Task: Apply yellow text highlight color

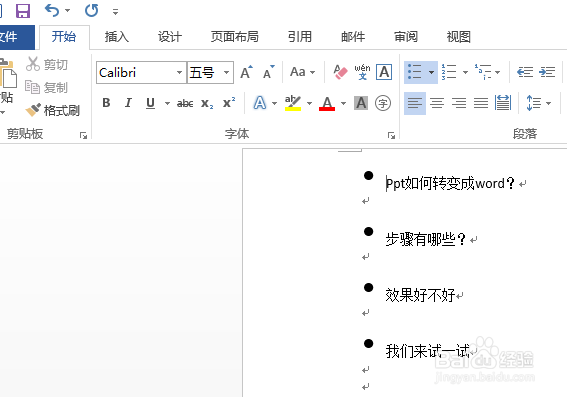Action: 293,103
